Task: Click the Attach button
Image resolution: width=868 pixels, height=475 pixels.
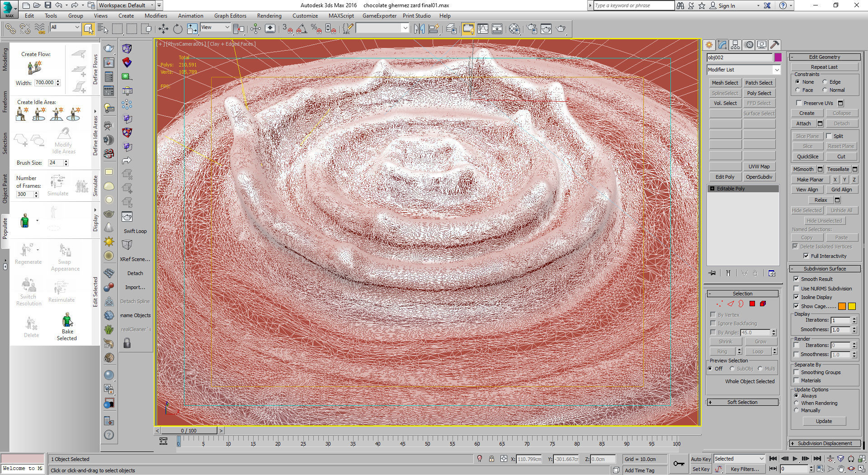Action: coord(803,123)
